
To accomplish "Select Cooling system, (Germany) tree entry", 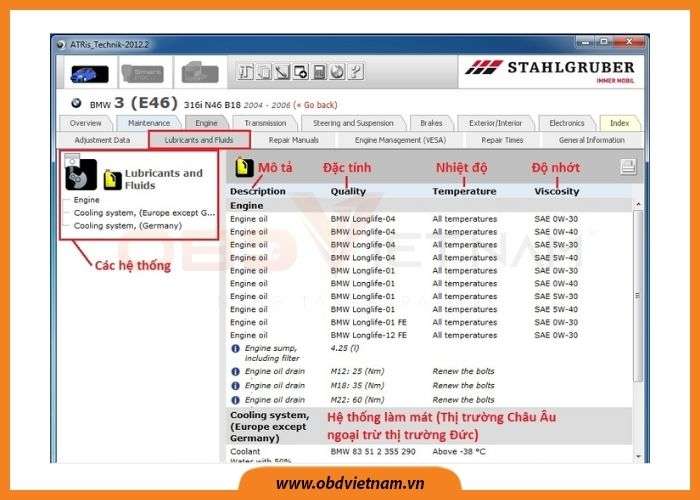I will (x=128, y=226).
